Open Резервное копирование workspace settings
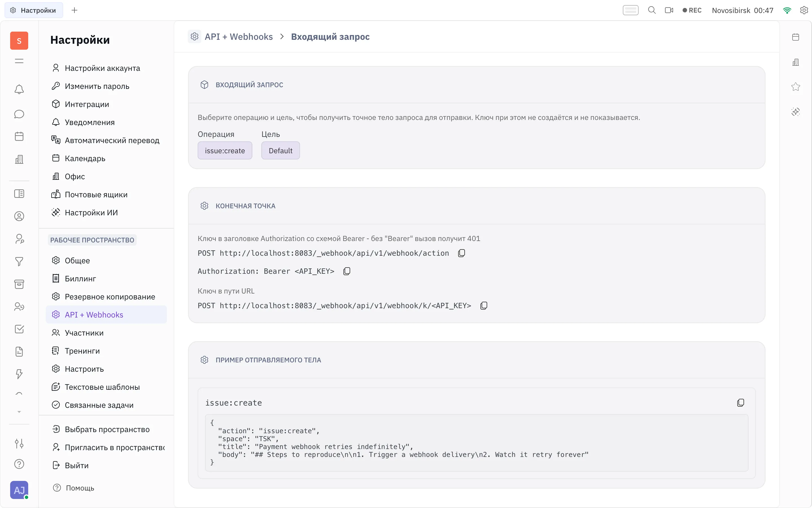812x508 pixels. pos(106,297)
